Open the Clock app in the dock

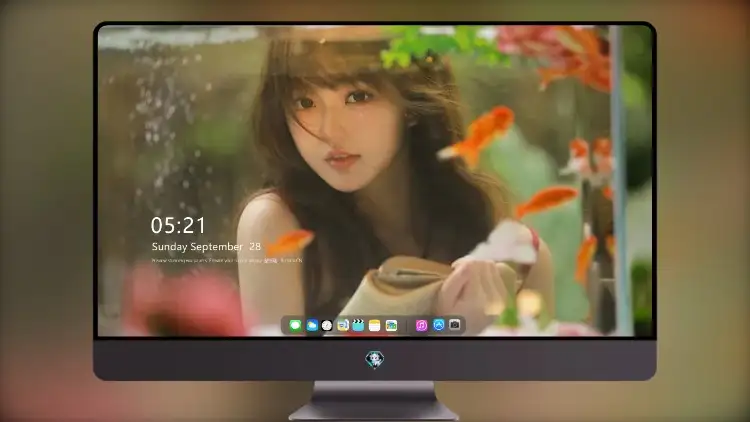pyautogui.click(x=327, y=325)
